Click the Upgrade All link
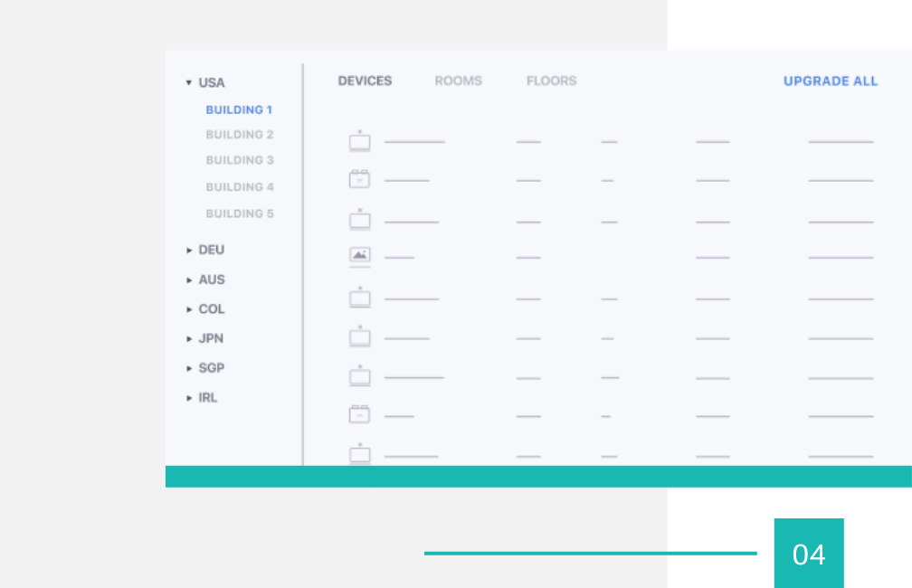Image resolution: width=912 pixels, height=588 pixels. pos(830,81)
